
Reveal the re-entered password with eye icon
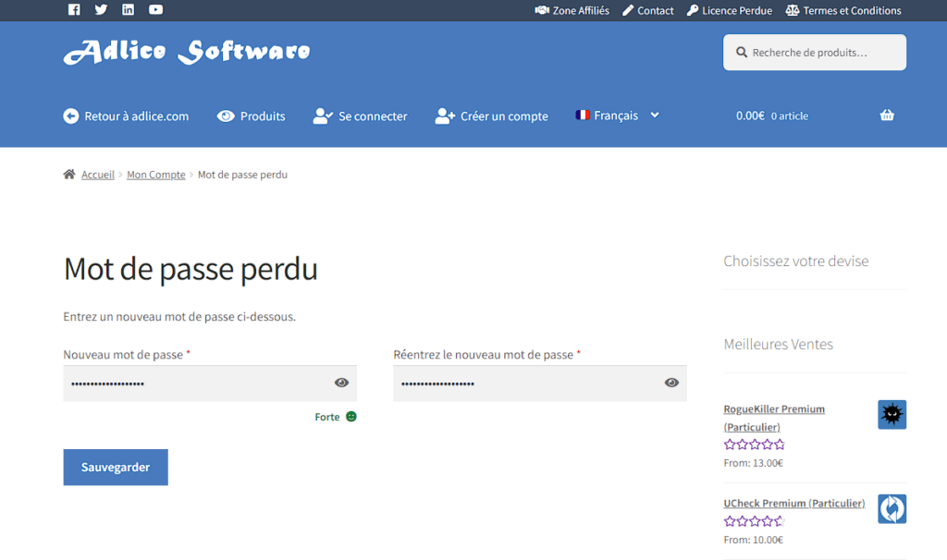pyautogui.click(x=671, y=383)
